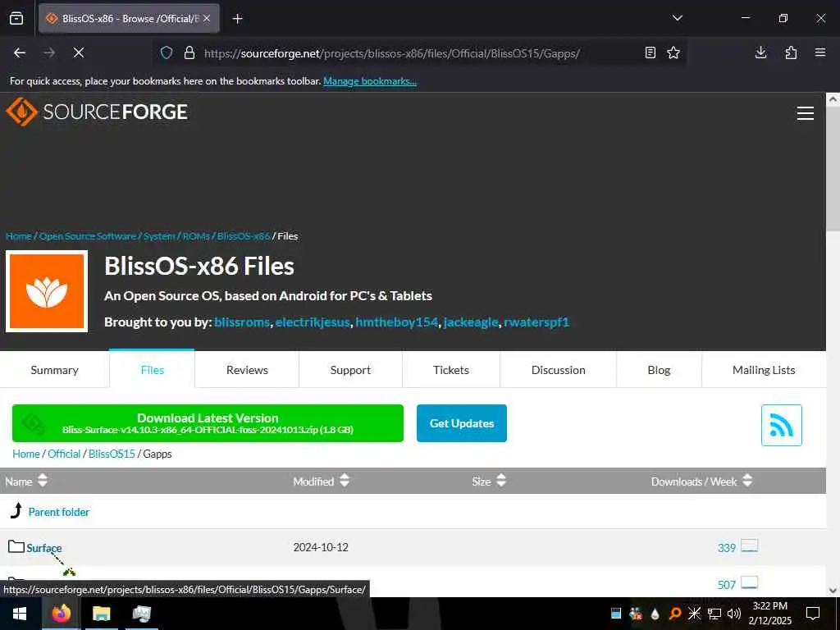The image size is (840, 630).
Task: Click Open Source Software breadcrumb link
Action: pos(88,236)
